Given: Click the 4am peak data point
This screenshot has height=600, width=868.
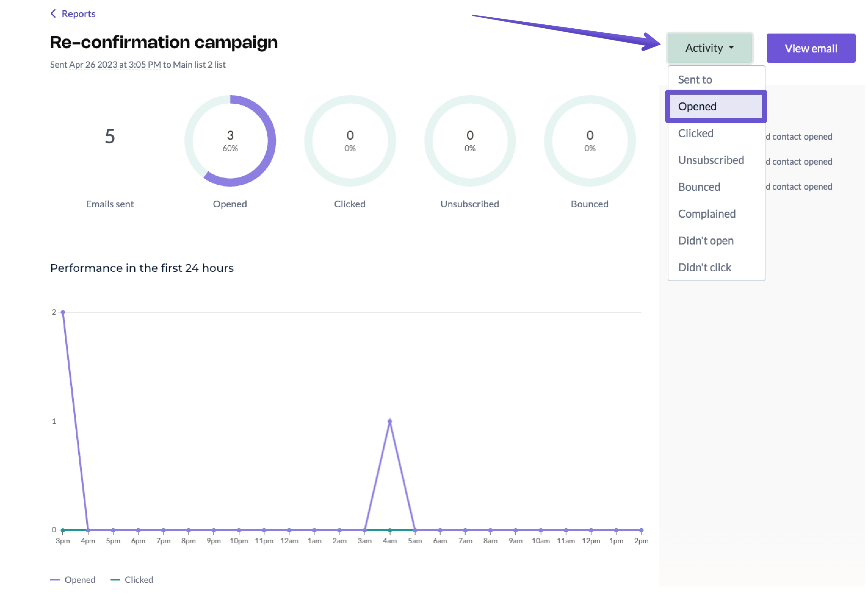Looking at the screenshot, I should 389,421.
